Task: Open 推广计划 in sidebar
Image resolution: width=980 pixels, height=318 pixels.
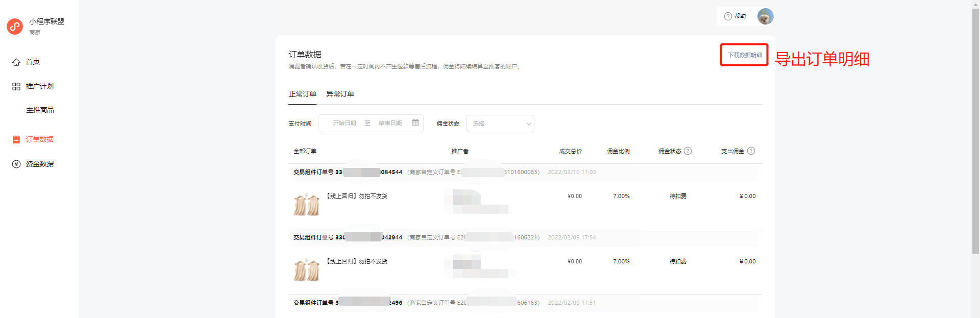Action: (39, 86)
